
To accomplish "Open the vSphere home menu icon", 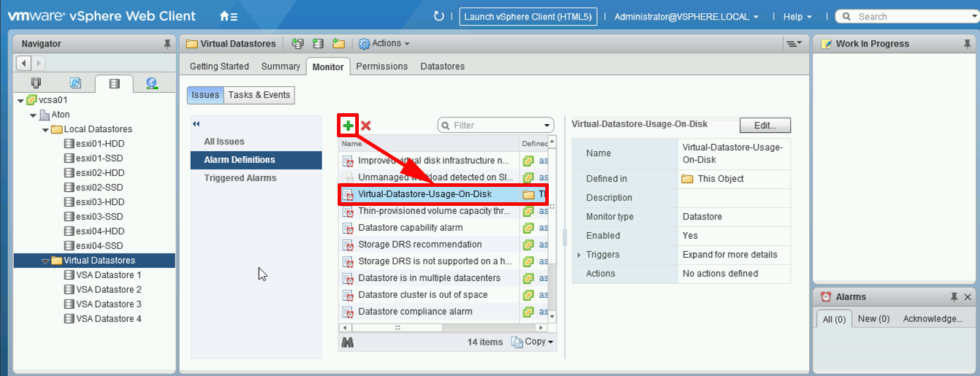I will (228, 16).
